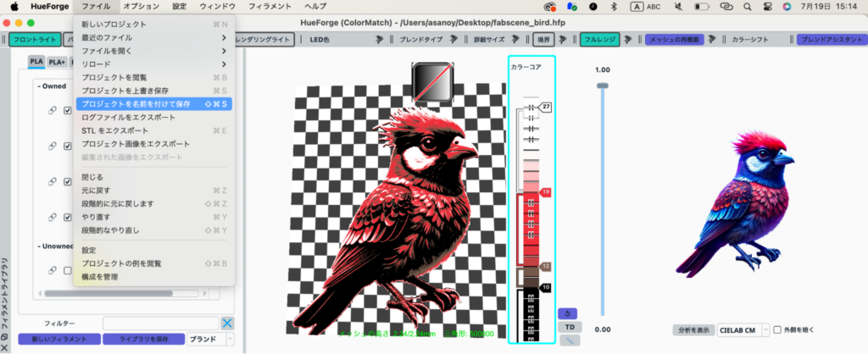Expand the リロード submenu

coord(154,64)
